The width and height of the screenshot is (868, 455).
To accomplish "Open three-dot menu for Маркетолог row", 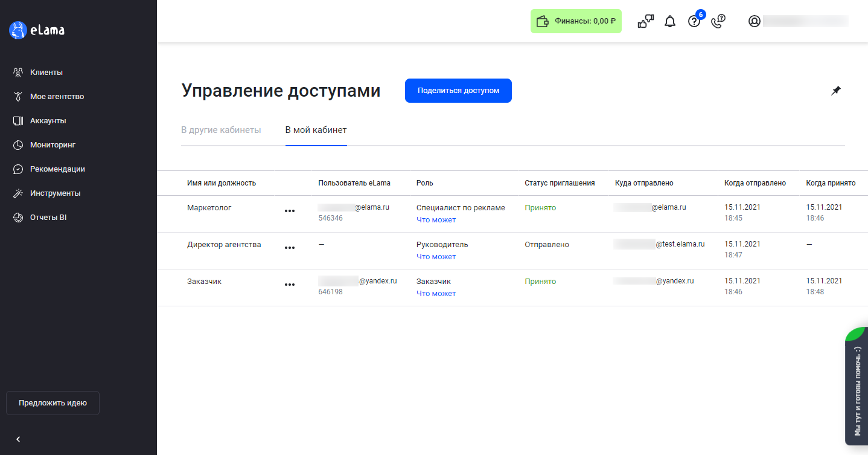I will (290, 211).
